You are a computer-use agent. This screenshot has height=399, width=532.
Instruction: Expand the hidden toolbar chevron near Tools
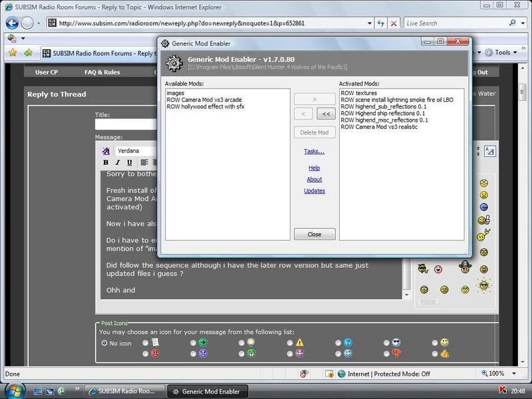523,49
